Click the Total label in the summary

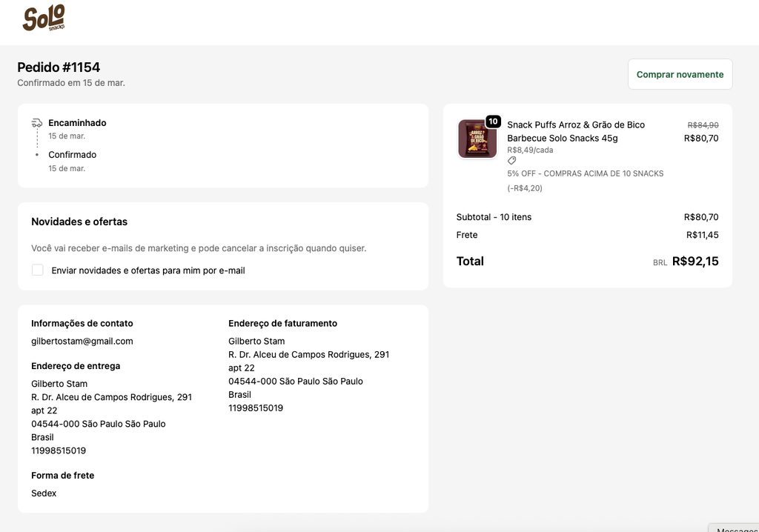pos(470,262)
